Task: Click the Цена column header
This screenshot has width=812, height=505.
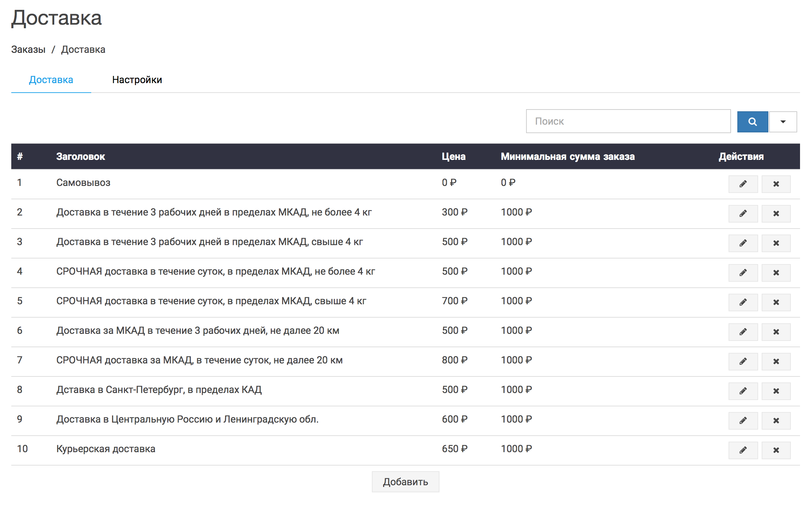Action: [453, 156]
